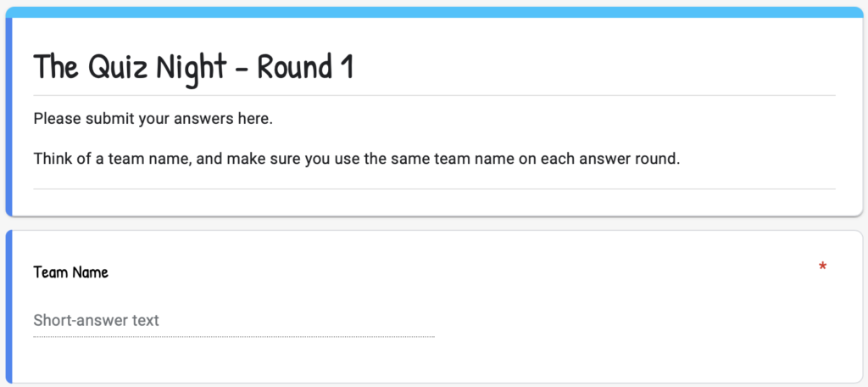This screenshot has width=868, height=387.
Task: Click the divider line under the form title
Action: click(x=434, y=95)
